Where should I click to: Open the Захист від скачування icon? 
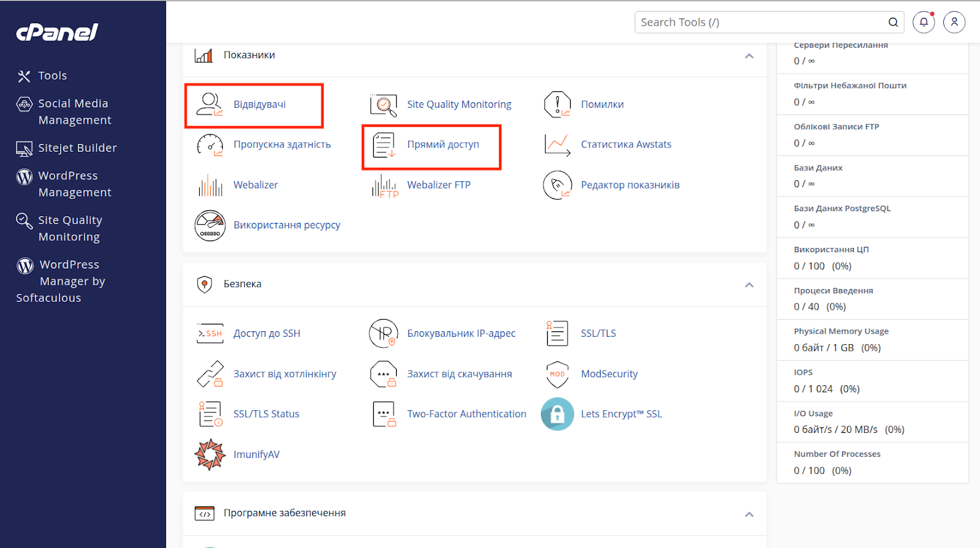click(384, 374)
